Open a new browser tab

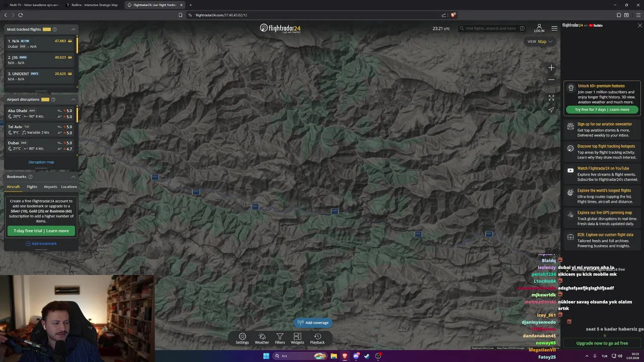pyautogui.click(x=190, y=5)
